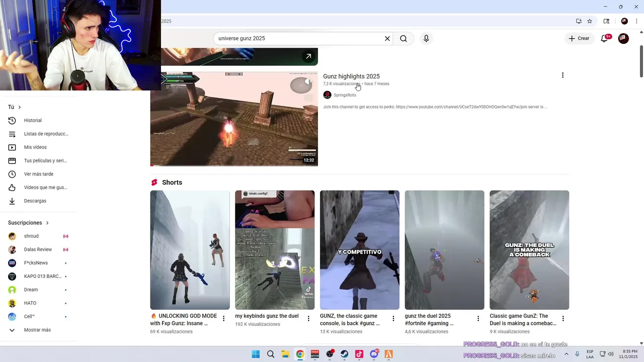The image size is (644, 362).
Task: Open Dalas Review channel subscription
Action: (38, 249)
